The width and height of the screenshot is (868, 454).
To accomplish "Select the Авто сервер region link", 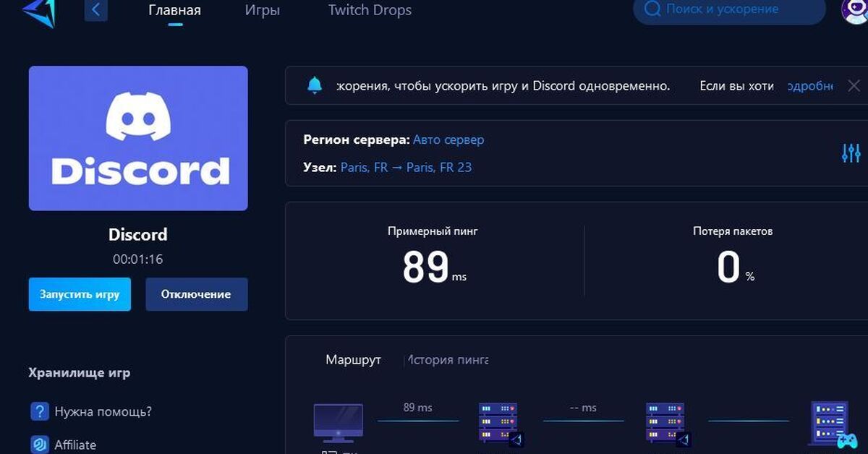I will pyautogui.click(x=448, y=140).
